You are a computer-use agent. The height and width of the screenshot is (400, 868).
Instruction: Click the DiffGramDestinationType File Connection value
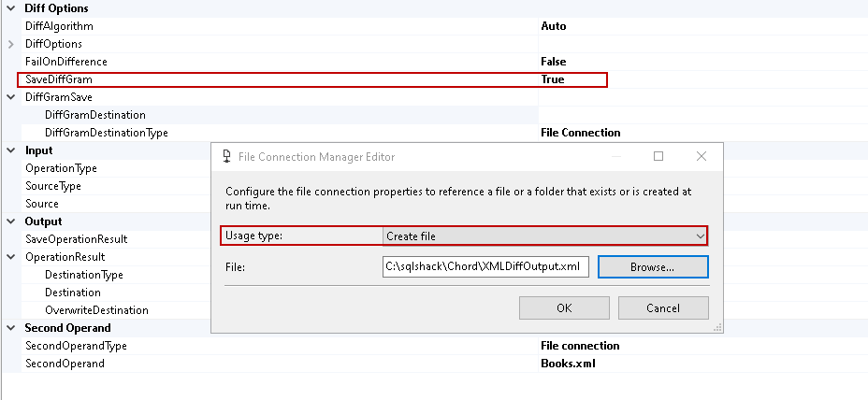581,133
